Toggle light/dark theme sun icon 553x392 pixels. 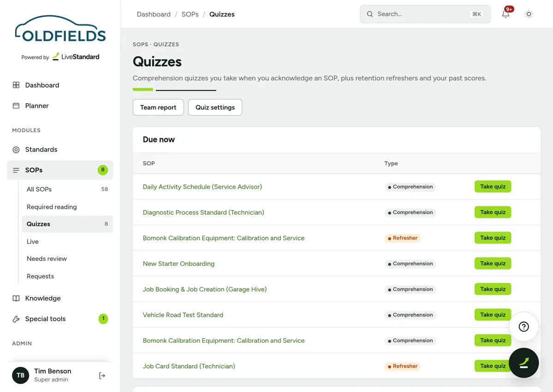(x=529, y=14)
